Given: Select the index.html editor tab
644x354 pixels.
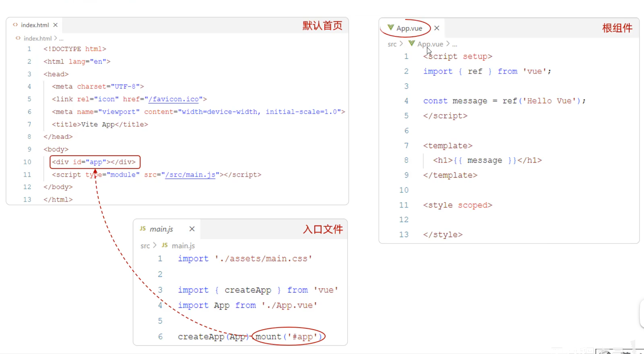Looking at the screenshot, I should pos(35,25).
